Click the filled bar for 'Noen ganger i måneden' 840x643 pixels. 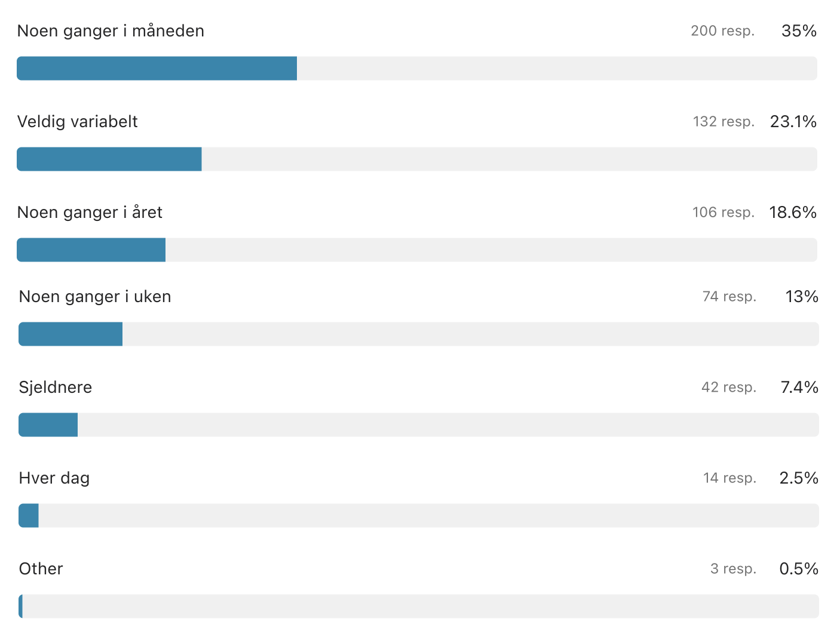click(157, 69)
